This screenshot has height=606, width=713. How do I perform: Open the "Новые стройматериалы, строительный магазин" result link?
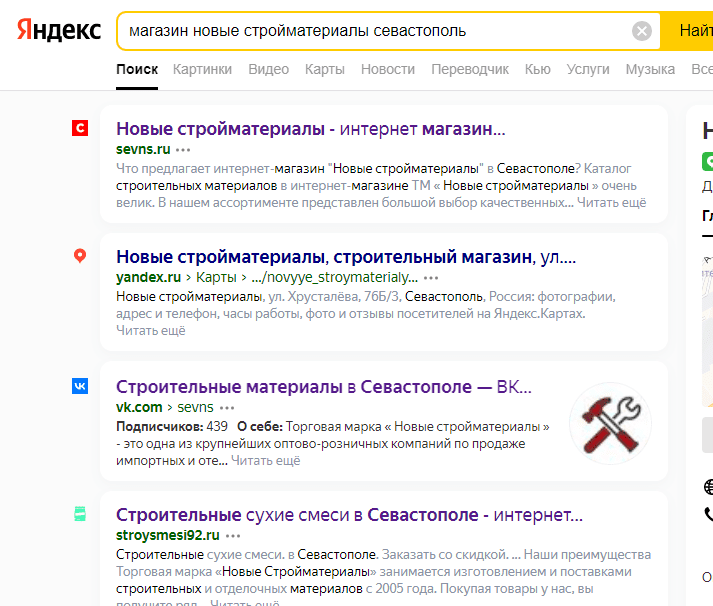tap(346, 257)
